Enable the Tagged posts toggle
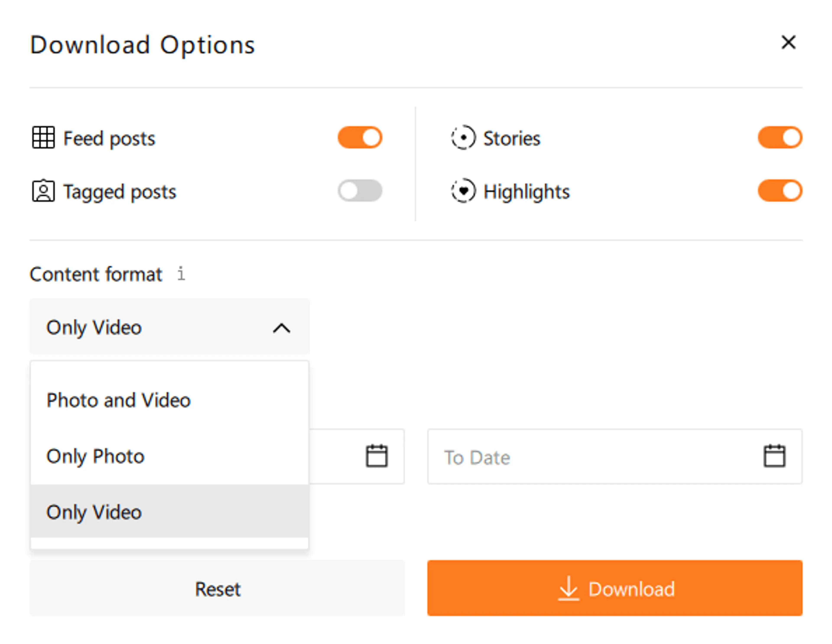Screen dimensions: 832x644 [360, 190]
